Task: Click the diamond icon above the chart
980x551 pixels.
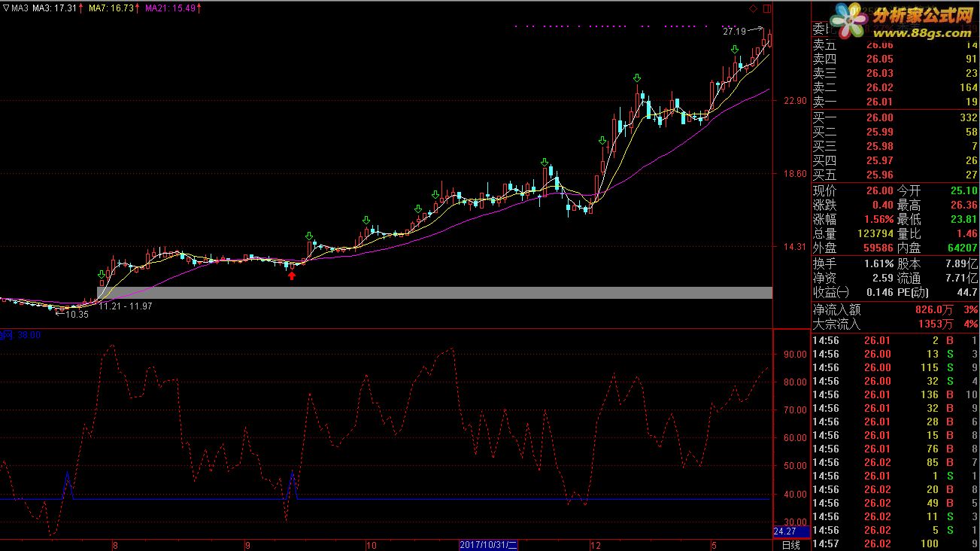Action: tap(753, 8)
